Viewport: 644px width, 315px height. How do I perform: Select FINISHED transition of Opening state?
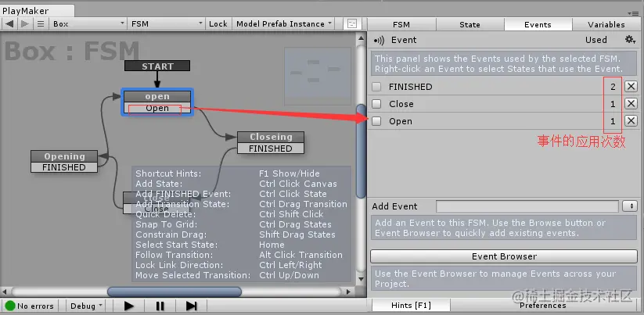click(64, 167)
